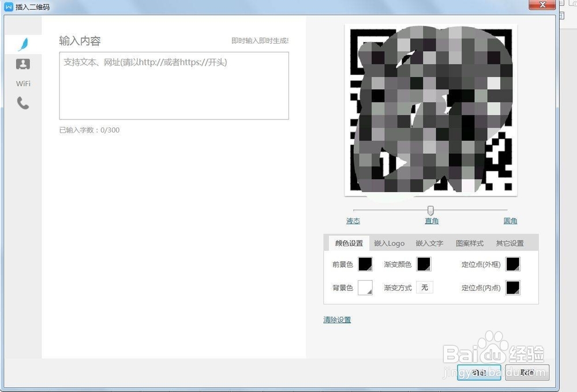
Task: Click the 即时输入即时生成! hint text
Action: click(260, 41)
